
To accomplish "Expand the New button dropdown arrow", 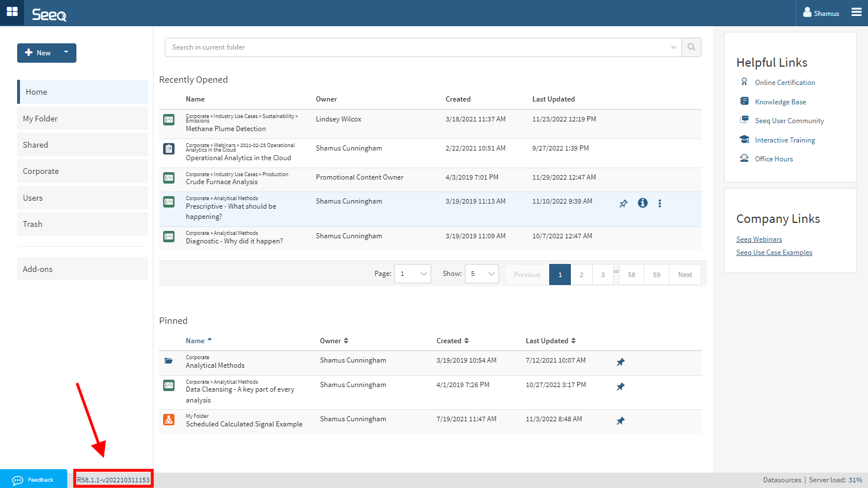I will click(66, 52).
